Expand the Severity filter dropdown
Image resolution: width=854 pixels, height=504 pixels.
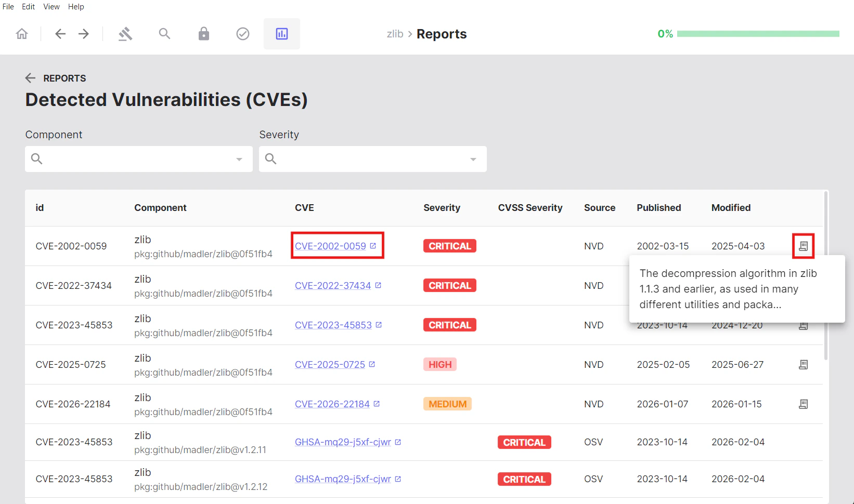[472, 159]
